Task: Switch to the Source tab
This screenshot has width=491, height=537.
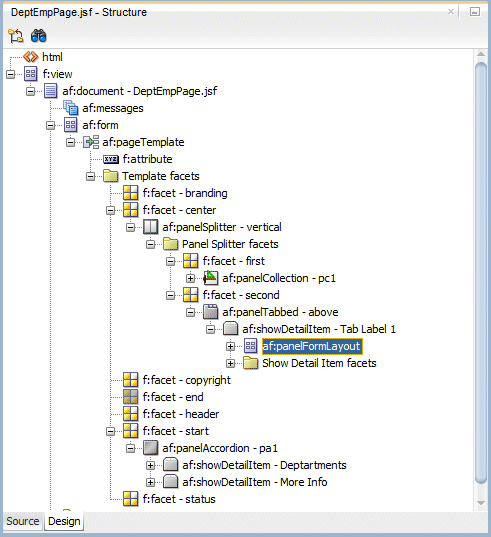Action: [x=23, y=521]
